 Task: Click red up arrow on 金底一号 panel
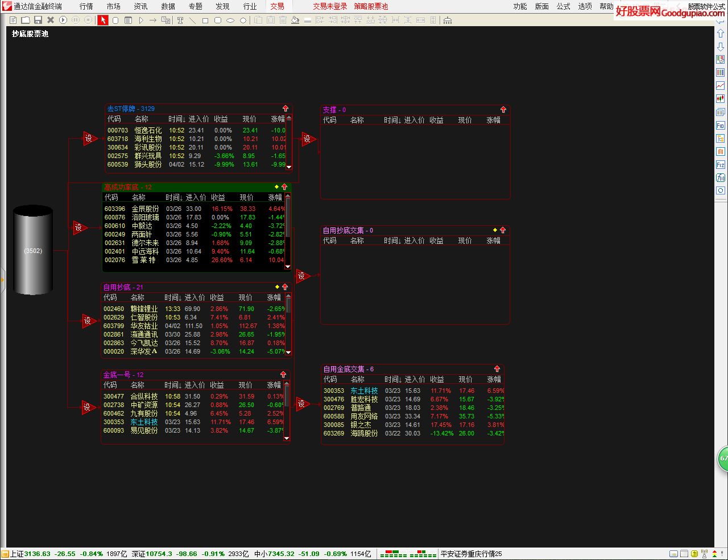tap(283, 374)
